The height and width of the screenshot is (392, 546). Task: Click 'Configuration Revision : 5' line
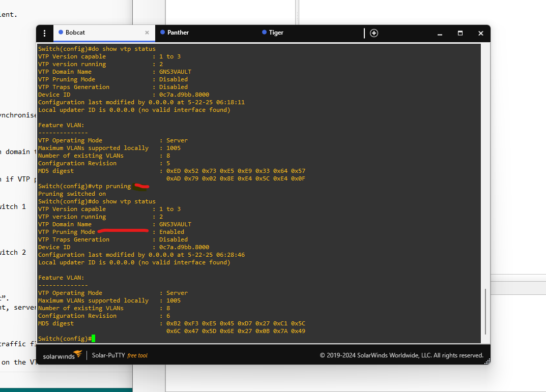(x=104, y=163)
